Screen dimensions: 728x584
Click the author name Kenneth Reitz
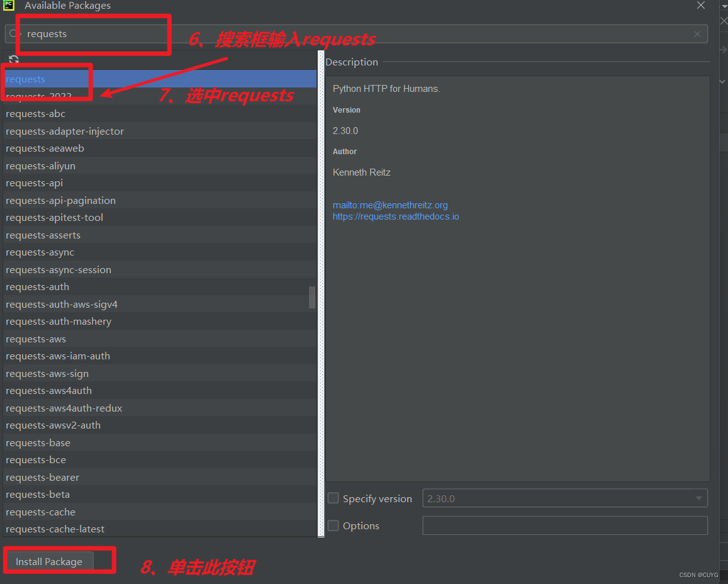pyautogui.click(x=361, y=172)
